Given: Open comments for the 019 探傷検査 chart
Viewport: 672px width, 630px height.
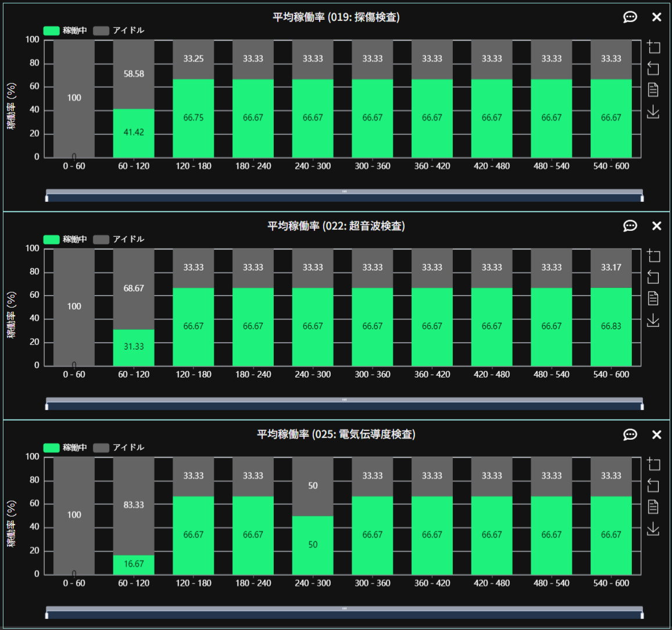Looking at the screenshot, I should 630,17.
